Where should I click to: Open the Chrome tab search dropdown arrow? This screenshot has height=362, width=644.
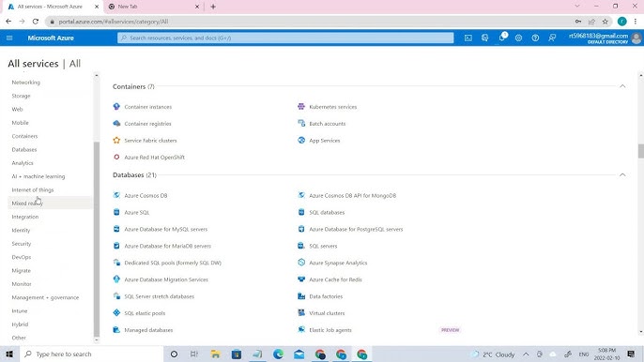point(577,7)
